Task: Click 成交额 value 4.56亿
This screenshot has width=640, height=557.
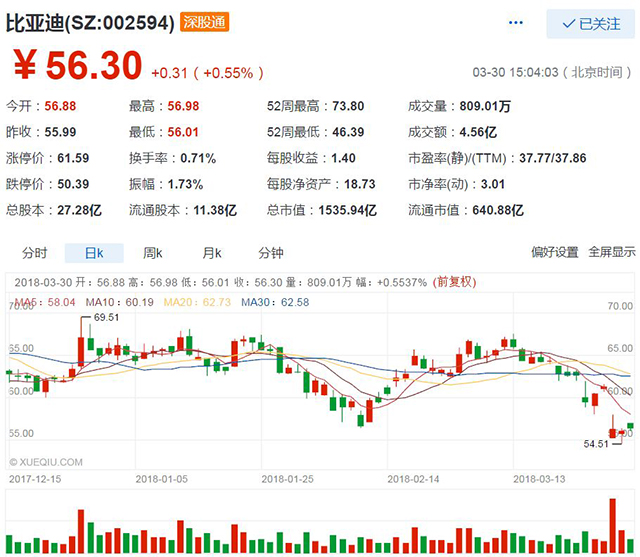Action: (x=478, y=132)
